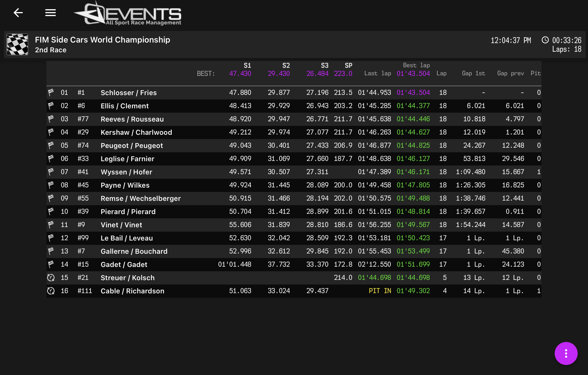
Task: Click the FIM Side Cars World Championship title
Action: [102, 40]
